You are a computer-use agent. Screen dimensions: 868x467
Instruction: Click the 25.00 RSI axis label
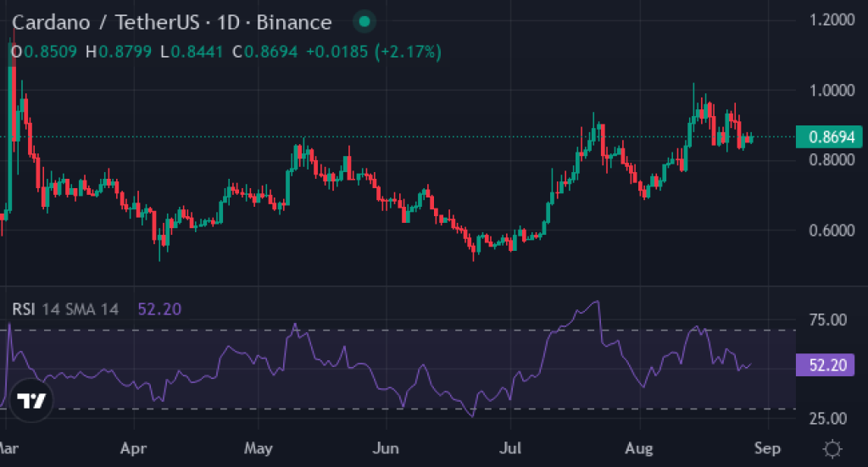pos(827,419)
